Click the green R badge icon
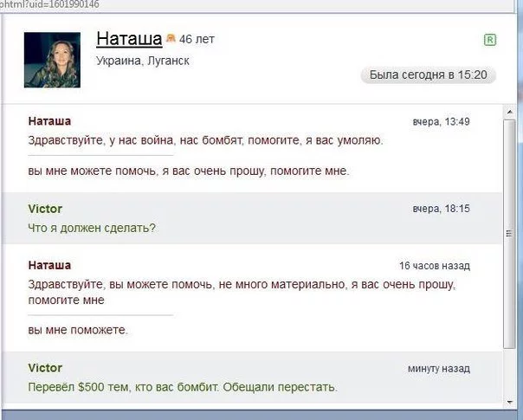523x420 pixels. 490,40
